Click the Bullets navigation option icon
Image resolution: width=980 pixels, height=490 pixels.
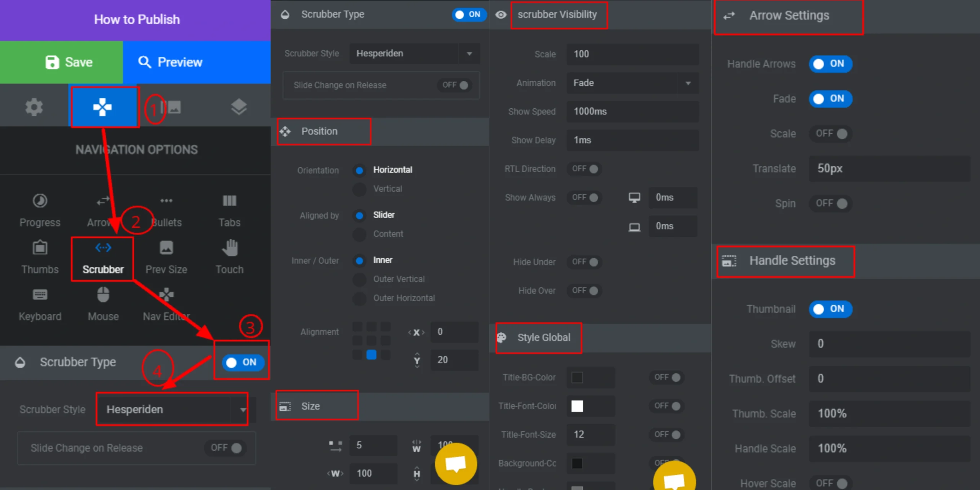pos(166,201)
